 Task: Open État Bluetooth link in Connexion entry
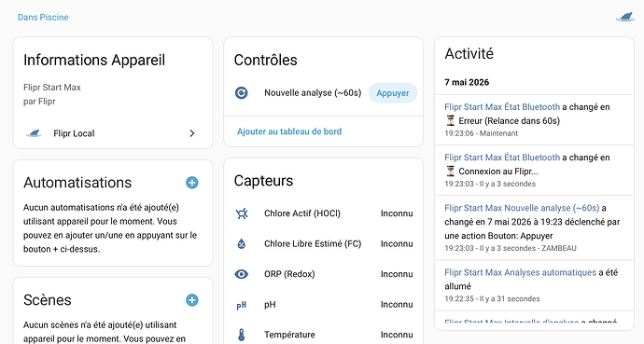(x=502, y=158)
